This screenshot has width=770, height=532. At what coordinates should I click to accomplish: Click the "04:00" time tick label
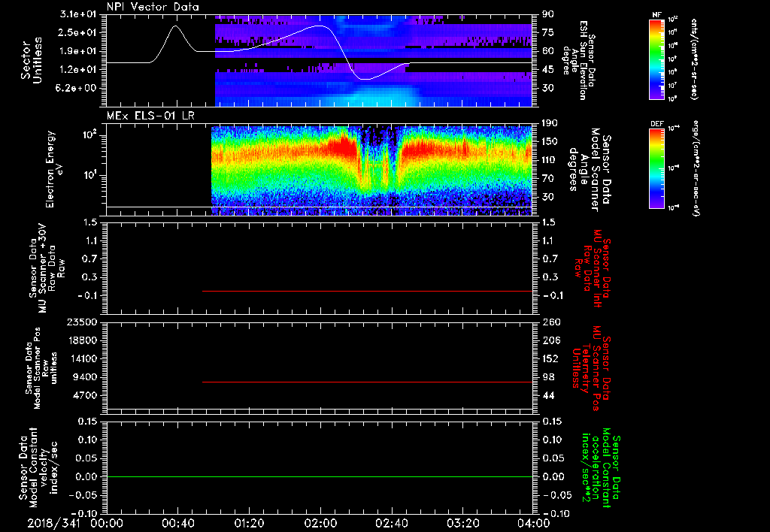point(535,523)
